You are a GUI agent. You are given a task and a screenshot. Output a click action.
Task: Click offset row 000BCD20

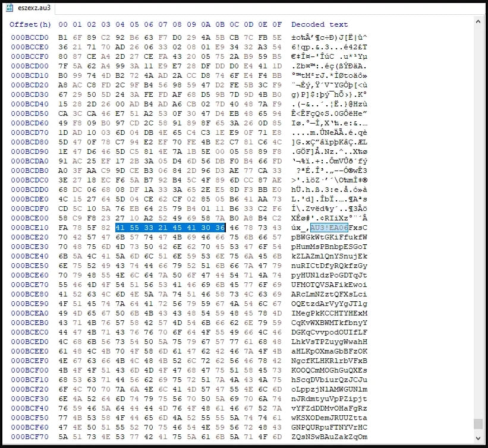tap(30, 85)
